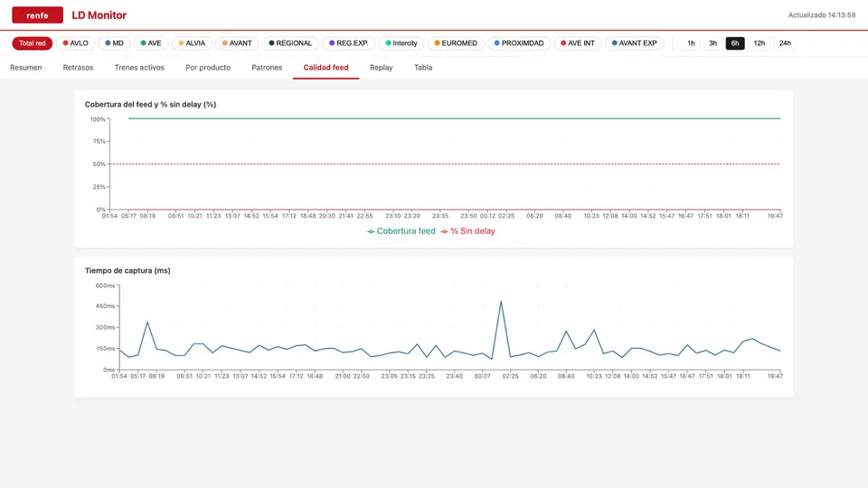Open the Trenes activos tab
The height and width of the screenshot is (488, 868).
point(139,68)
